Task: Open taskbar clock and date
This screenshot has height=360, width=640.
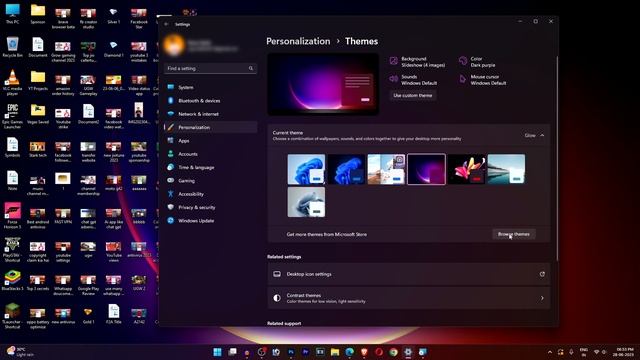Action: point(624,352)
